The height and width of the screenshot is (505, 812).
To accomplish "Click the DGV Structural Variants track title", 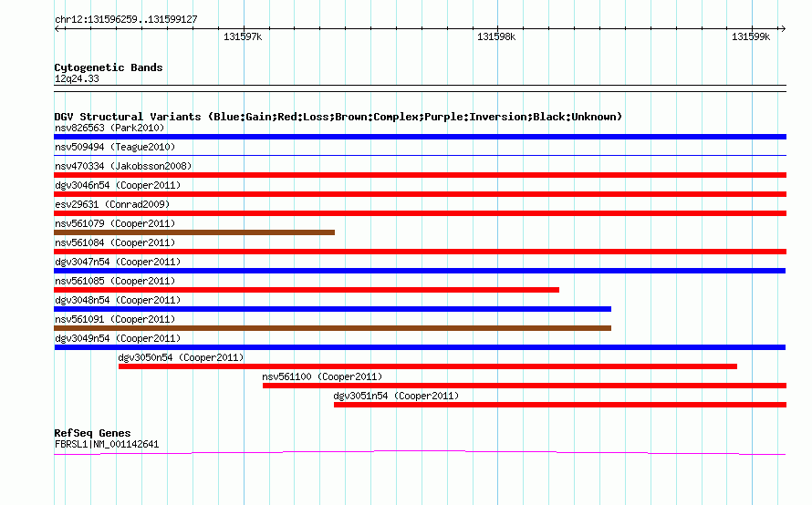I will (338, 117).
